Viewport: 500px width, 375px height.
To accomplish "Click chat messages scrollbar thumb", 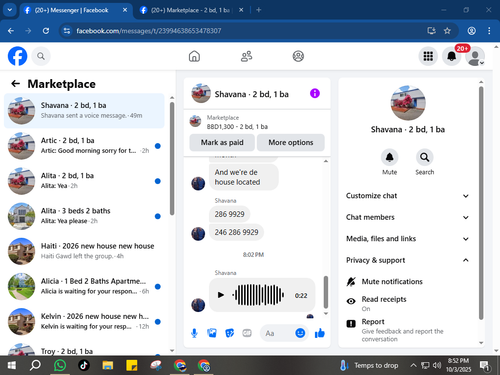I will (326, 292).
